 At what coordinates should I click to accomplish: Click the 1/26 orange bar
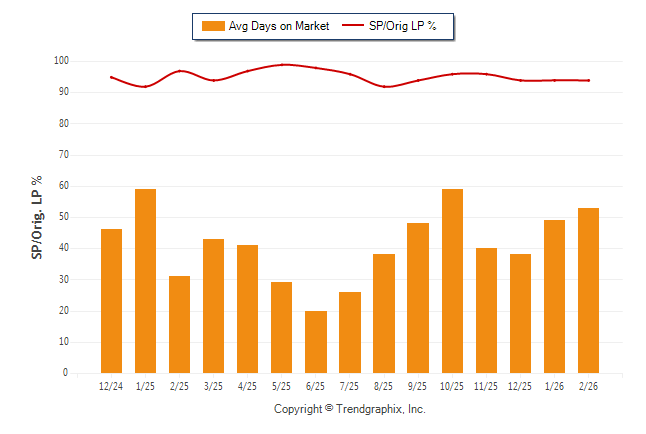pyautogui.click(x=554, y=296)
